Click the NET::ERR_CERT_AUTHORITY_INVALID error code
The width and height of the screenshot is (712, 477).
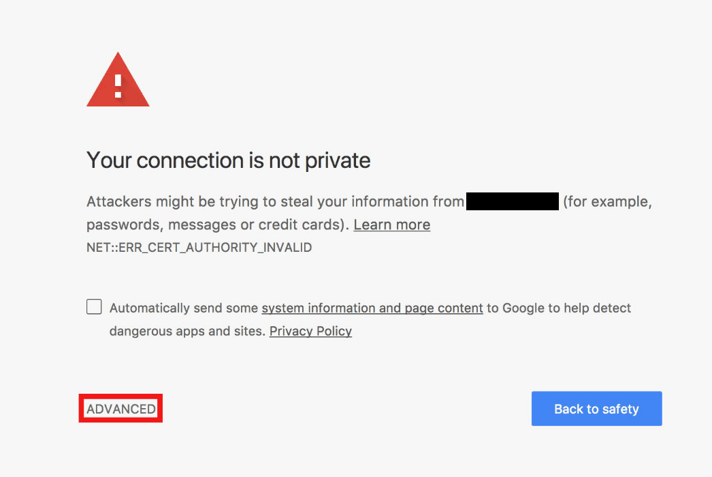[199, 248]
